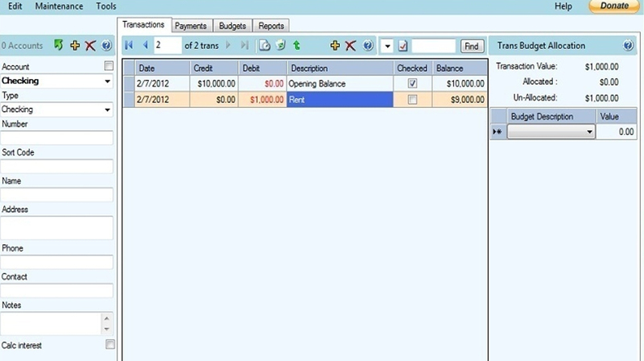The image size is (644, 361).
Task: Check the Rent transaction checkbox
Action: pos(413,100)
